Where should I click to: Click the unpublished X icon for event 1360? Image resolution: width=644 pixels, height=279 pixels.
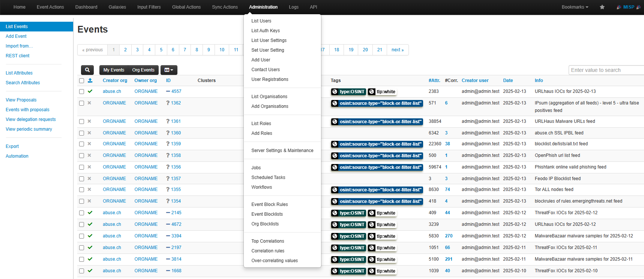pos(89,133)
